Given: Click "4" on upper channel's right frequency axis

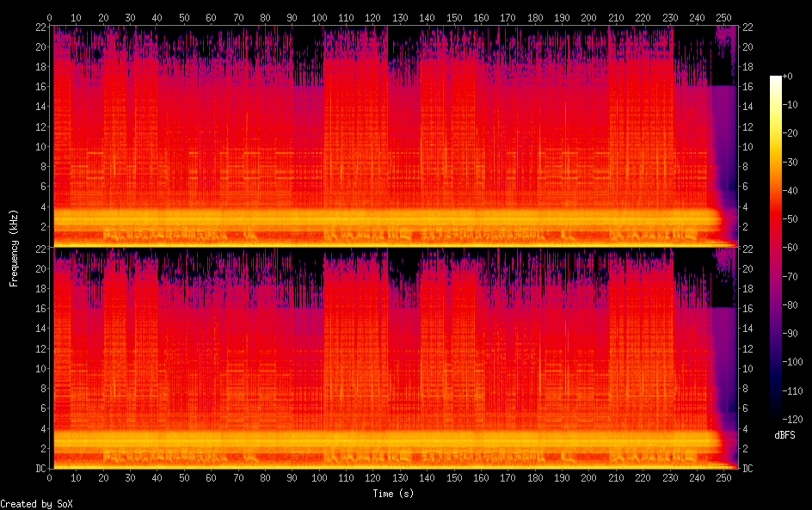Looking at the screenshot, I should click(x=745, y=207).
